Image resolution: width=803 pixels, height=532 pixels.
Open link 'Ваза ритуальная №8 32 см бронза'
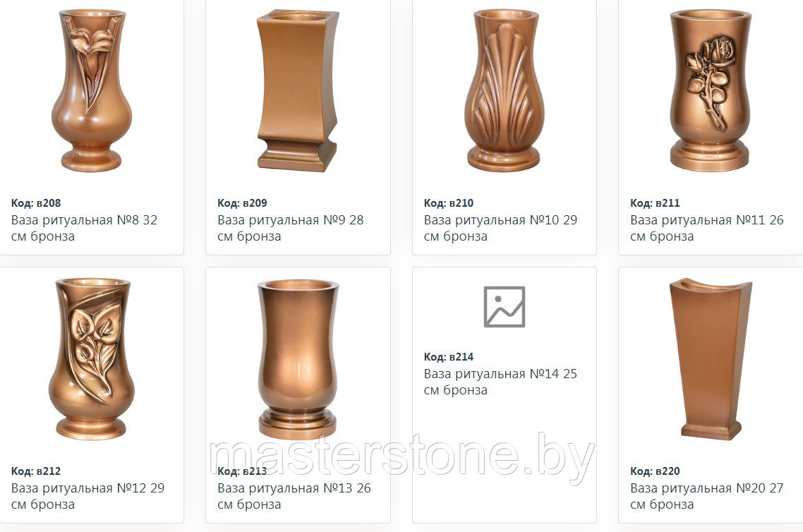84,228
